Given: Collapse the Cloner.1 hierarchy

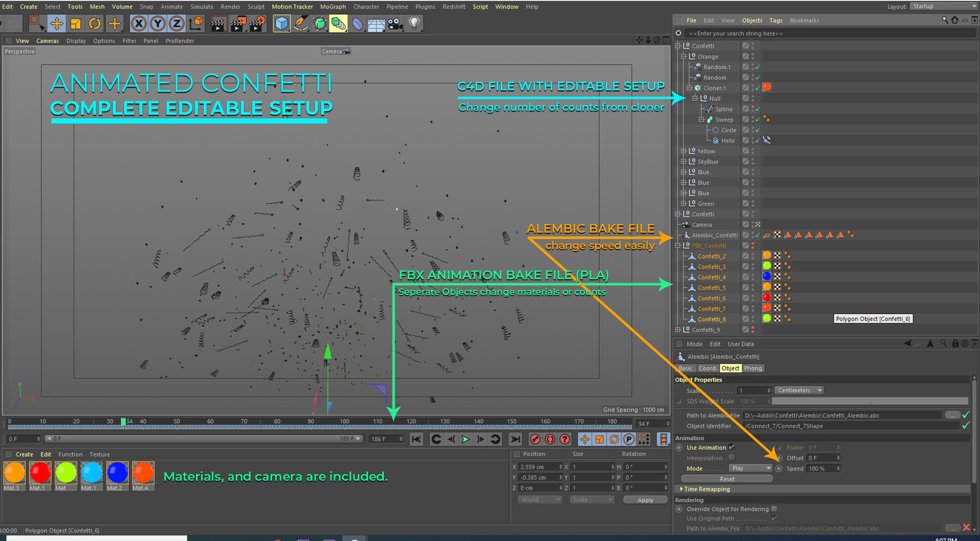Looking at the screenshot, I should (688, 88).
